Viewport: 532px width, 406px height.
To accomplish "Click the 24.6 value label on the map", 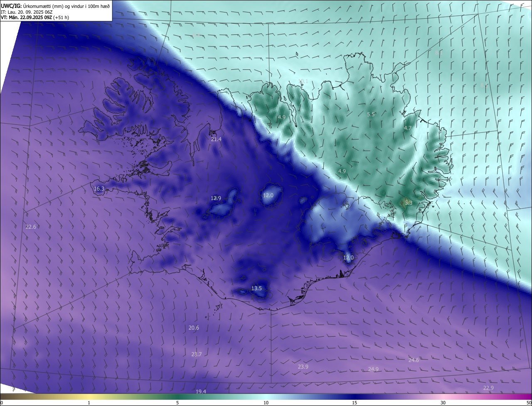I will point(414,360).
